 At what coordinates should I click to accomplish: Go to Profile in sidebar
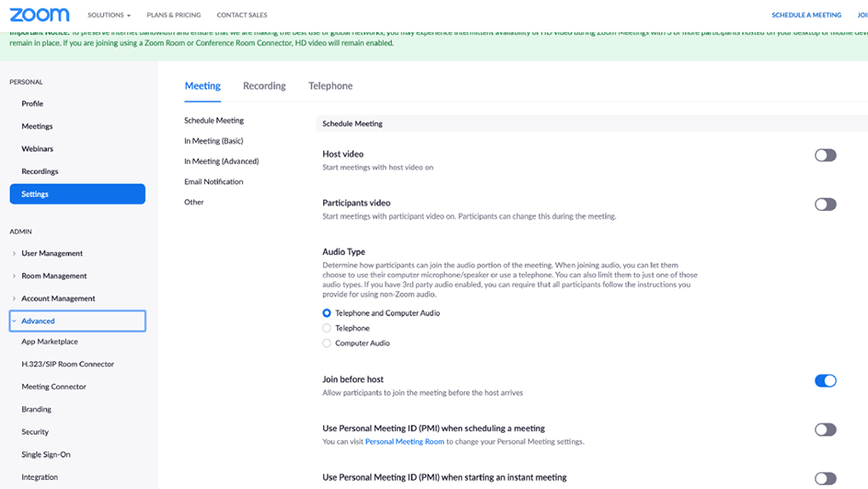click(32, 104)
